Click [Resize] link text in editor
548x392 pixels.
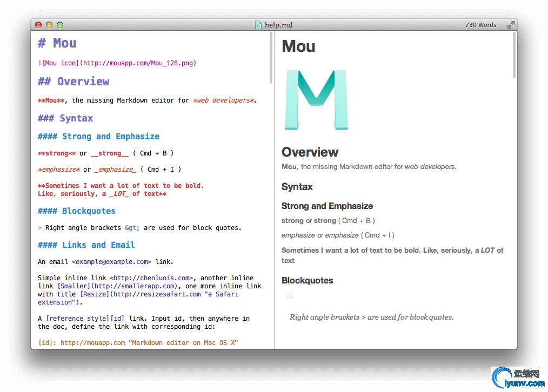(x=95, y=294)
